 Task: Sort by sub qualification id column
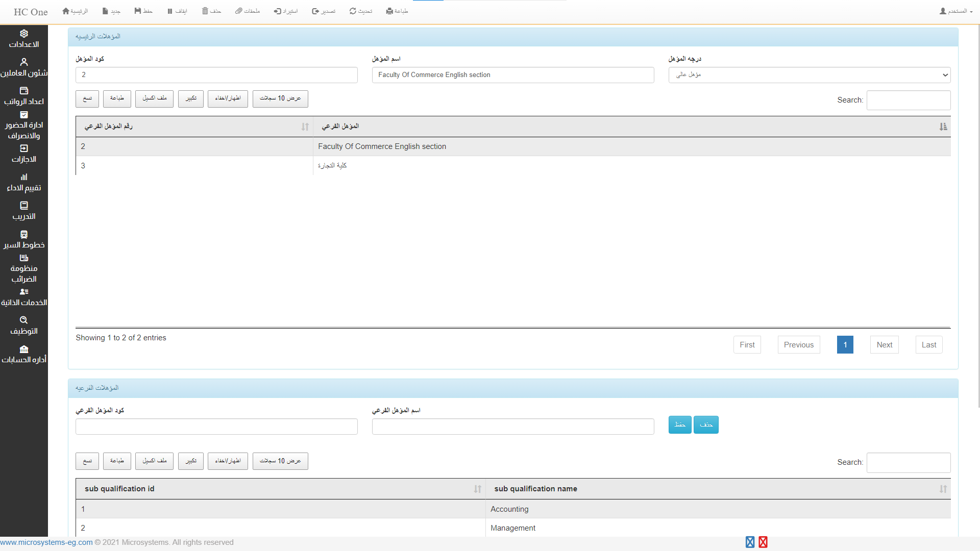coord(280,489)
